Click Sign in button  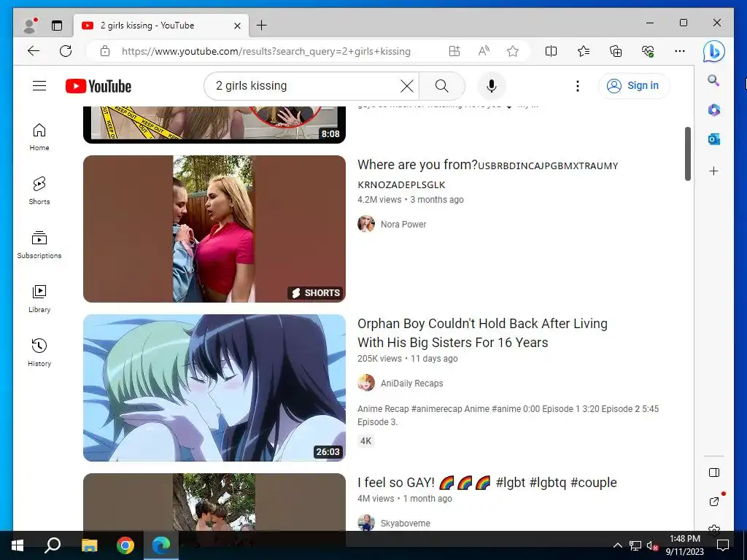click(634, 86)
